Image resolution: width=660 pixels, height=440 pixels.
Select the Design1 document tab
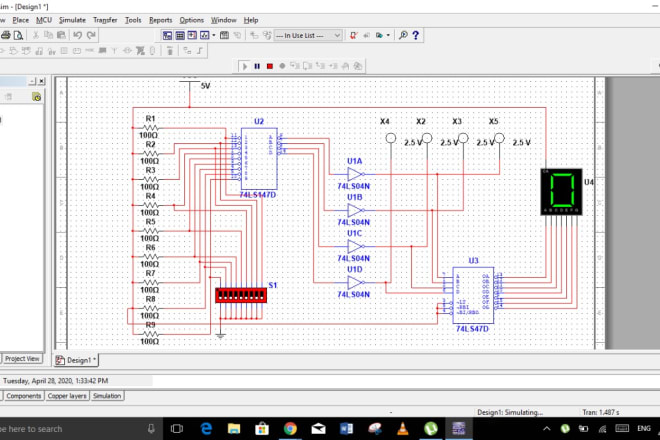pyautogui.click(x=76, y=360)
